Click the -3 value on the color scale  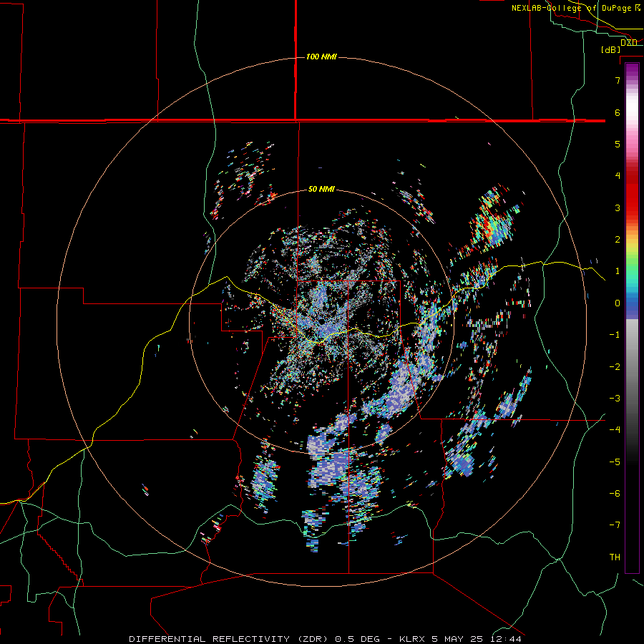pyautogui.click(x=615, y=399)
